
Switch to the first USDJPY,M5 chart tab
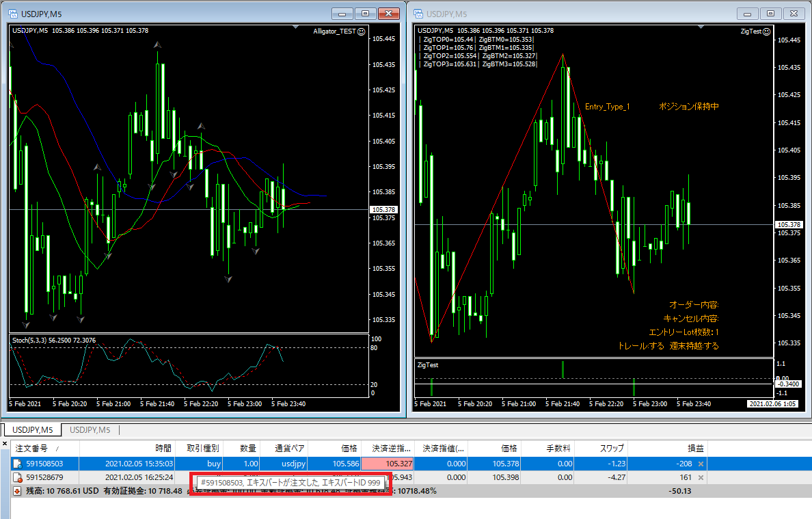[x=32, y=430]
